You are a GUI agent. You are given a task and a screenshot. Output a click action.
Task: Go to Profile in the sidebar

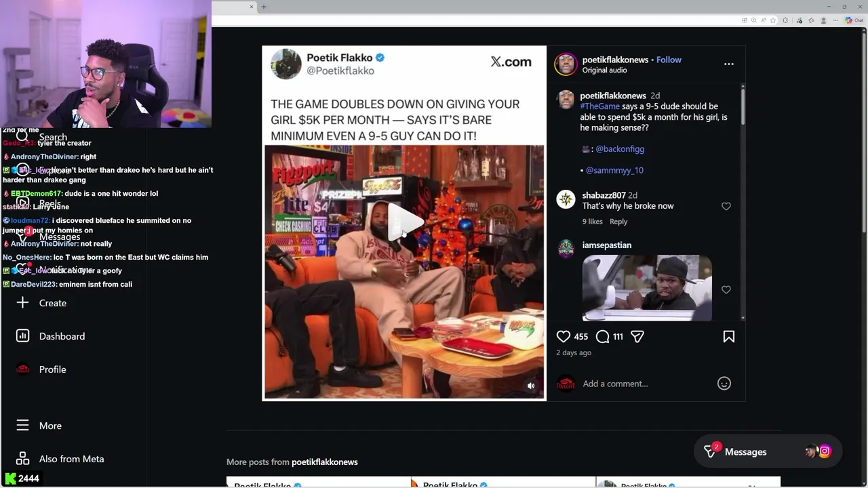(41, 369)
